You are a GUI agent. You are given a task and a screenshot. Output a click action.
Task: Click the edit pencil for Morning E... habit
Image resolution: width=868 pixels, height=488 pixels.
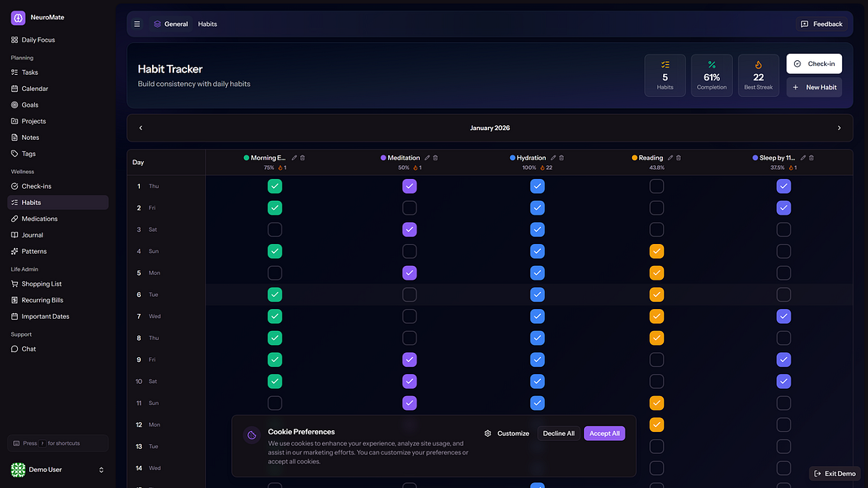click(x=294, y=158)
